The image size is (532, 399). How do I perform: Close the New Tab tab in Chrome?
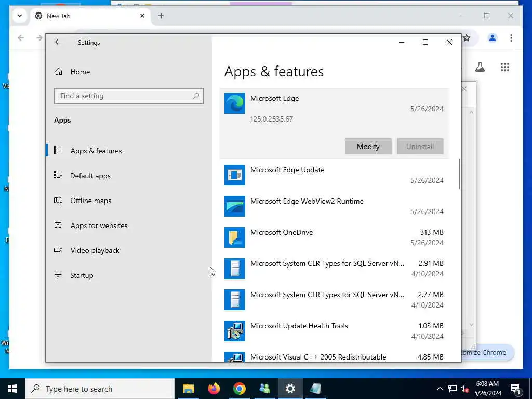coord(142,16)
